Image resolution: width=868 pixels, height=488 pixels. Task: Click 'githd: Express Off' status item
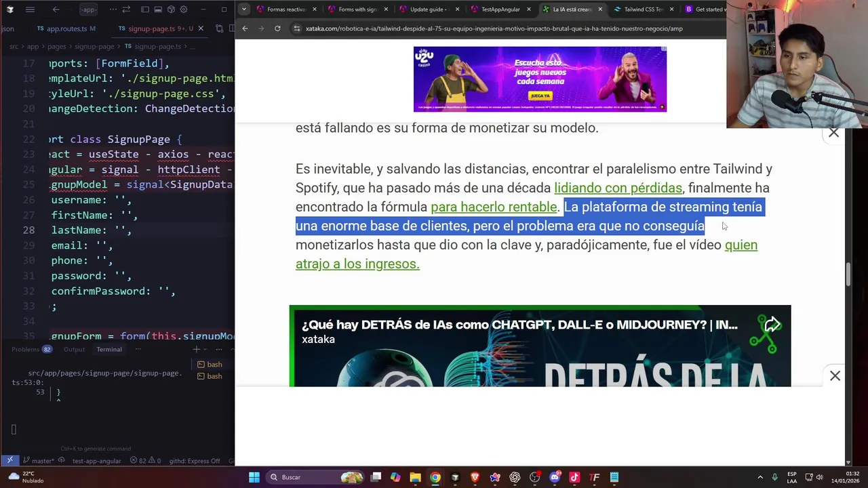[195, 461]
